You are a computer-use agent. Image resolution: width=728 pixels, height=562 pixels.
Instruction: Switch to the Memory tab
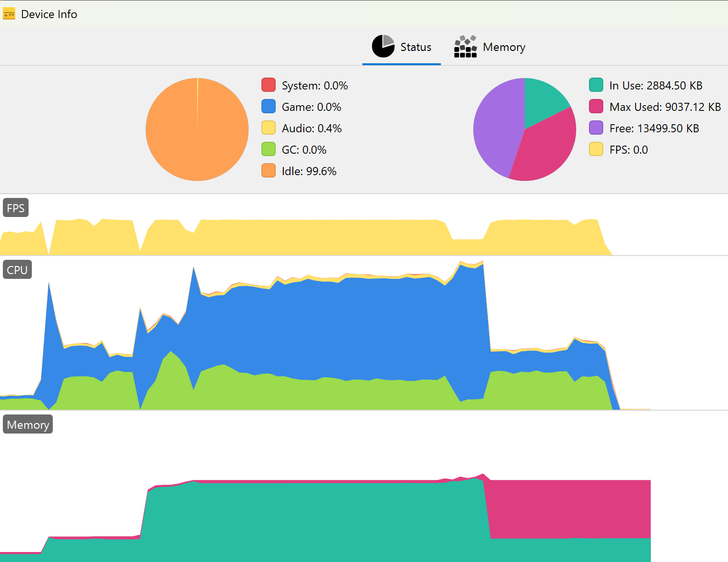(490, 47)
